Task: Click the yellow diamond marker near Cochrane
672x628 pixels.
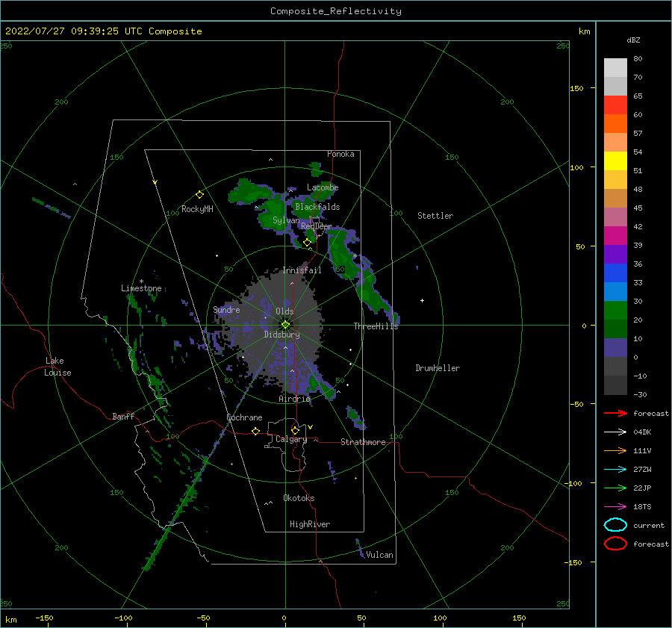Action: (x=256, y=431)
